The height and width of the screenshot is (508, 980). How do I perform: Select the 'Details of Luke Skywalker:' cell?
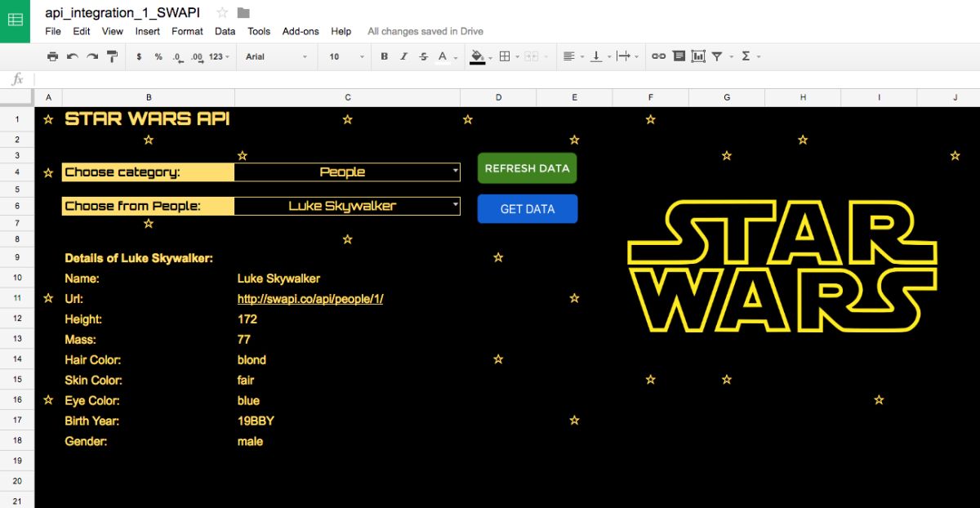pyautogui.click(x=149, y=257)
